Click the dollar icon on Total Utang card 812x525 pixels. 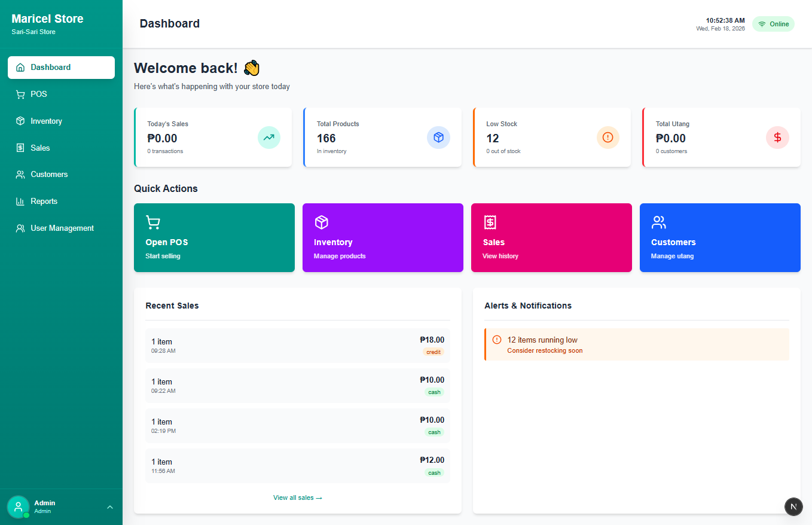tap(777, 138)
